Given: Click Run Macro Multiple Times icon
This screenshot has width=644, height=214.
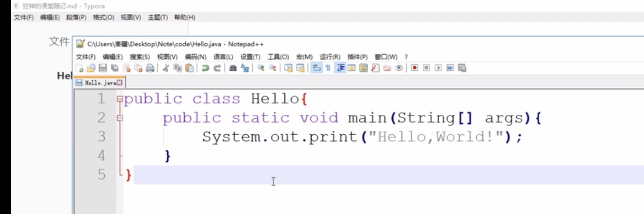Looking at the screenshot, I should (x=450, y=68).
